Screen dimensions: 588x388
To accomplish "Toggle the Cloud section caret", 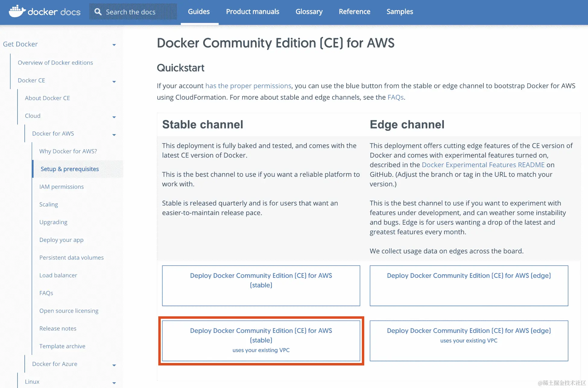I will click(114, 117).
